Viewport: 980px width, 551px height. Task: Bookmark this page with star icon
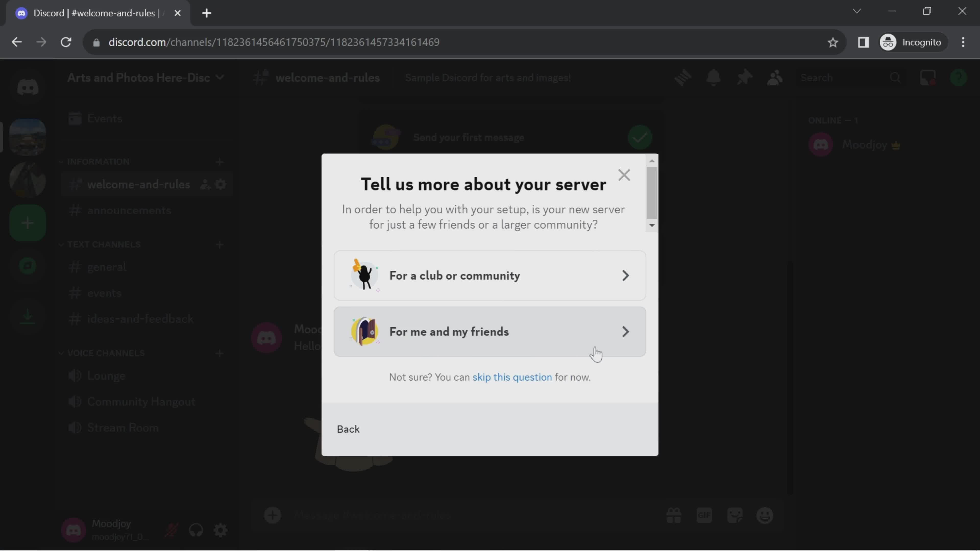pyautogui.click(x=833, y=42)
